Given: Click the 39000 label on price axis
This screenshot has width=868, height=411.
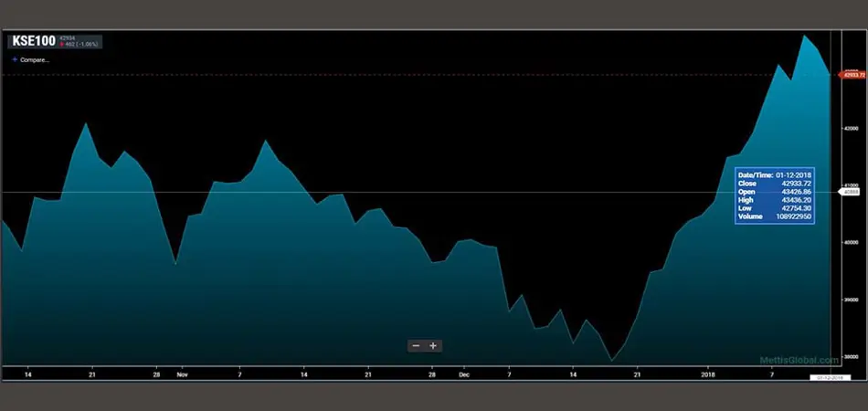Looking at the screenshot, I should click(x=852, y=300).
